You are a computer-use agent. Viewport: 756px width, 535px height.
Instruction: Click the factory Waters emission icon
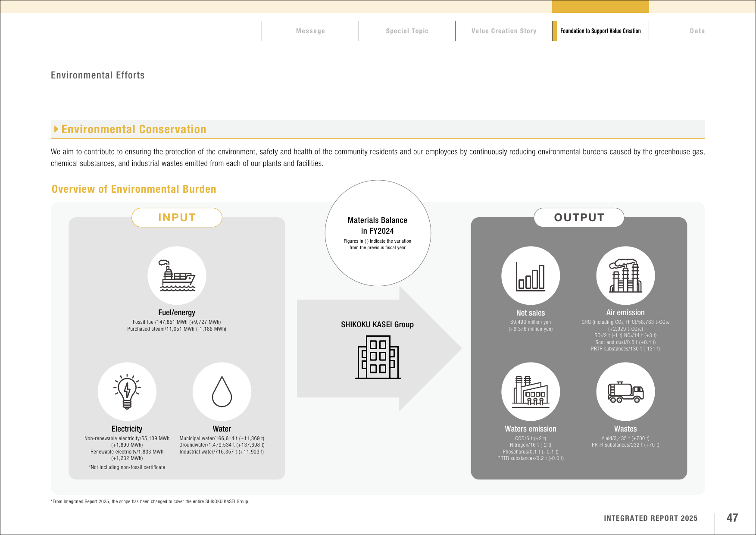point(531,391)
